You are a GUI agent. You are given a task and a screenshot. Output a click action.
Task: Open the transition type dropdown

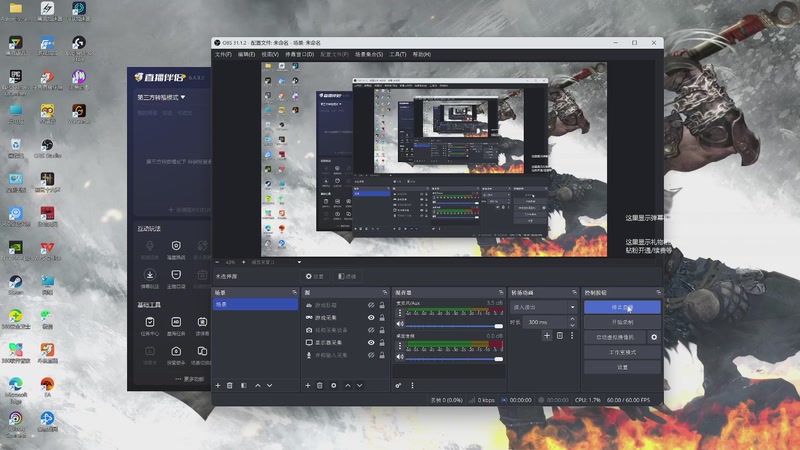(544, 307)
